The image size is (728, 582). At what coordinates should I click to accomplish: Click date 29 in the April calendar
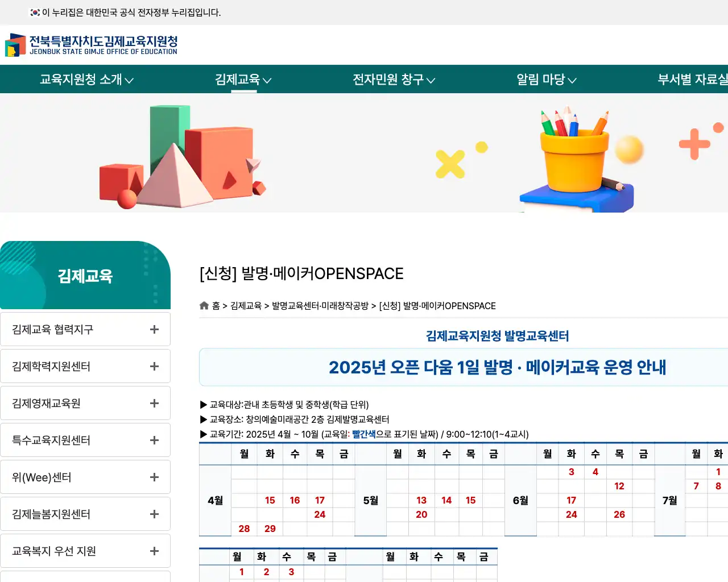tap(270, 529)
